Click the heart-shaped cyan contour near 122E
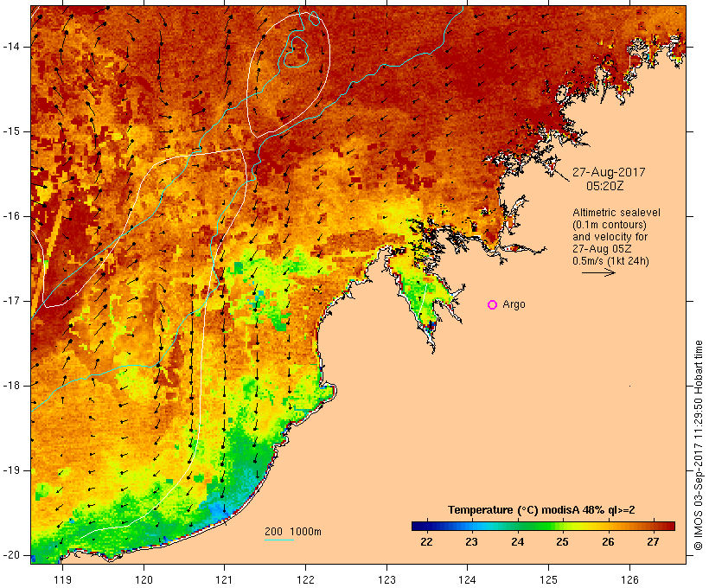The width and height of the screenshot is (709, 588). (x=297, y=52)
